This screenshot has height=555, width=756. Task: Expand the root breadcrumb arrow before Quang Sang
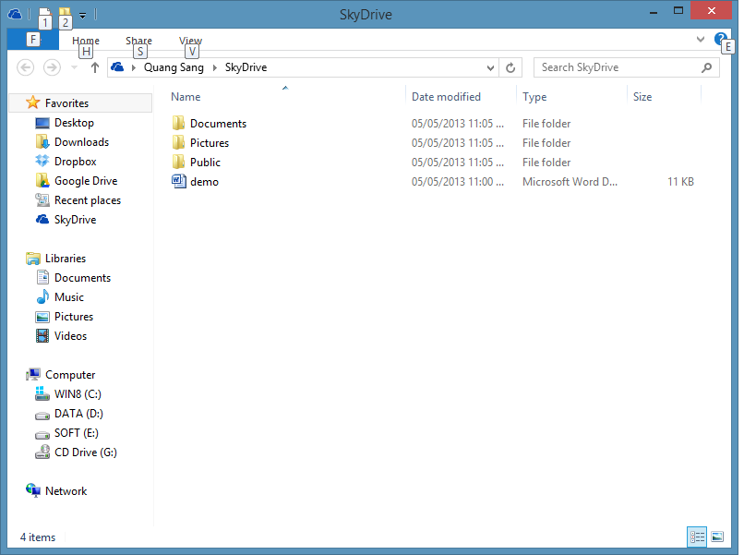click(134, 67)
